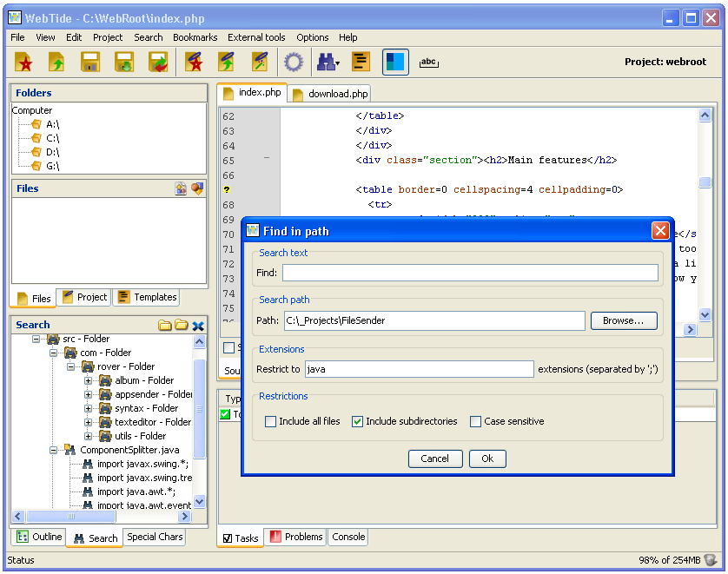Click the Search panel horizontal scrollbar thumb

pos(71,516)
